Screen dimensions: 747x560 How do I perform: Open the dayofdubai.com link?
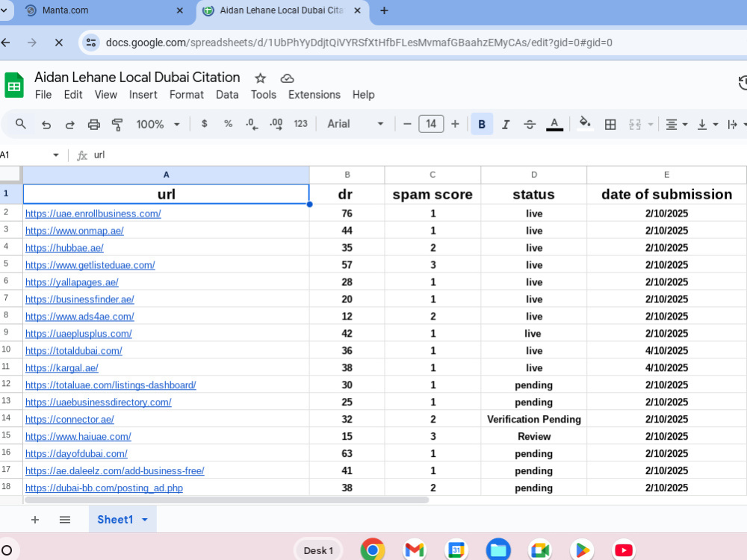click(x=76, y=454)
